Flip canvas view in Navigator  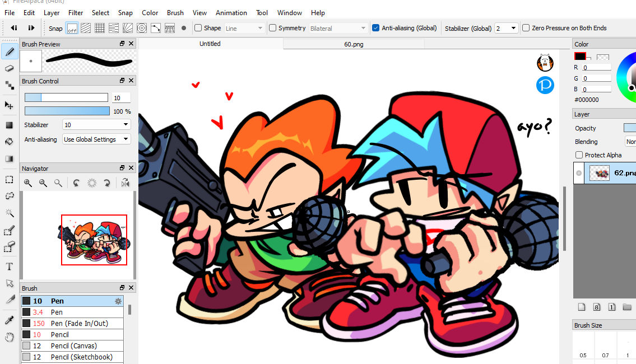126,183
